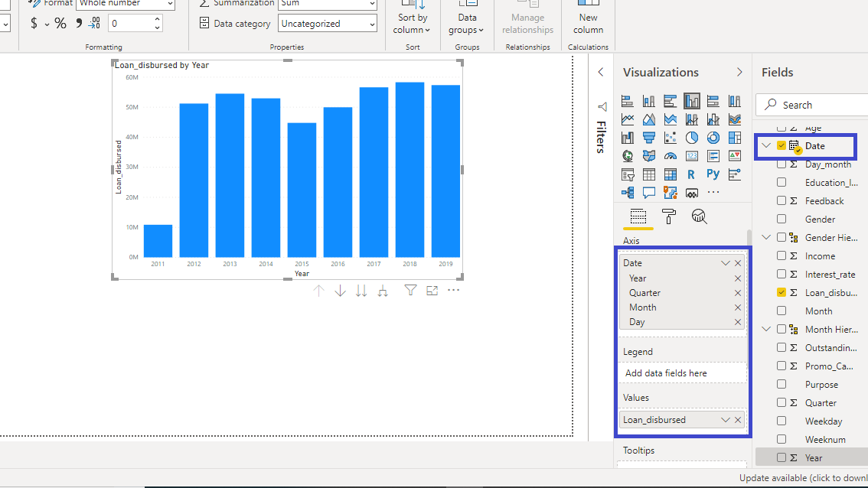The width and height of the screenshot is (868, 488).
Task: Open the Data category Uncategorized dropdown
Action: coord(327,23)
